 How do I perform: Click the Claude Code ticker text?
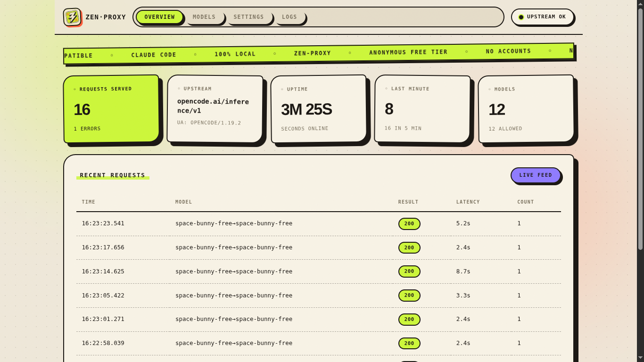154,55
